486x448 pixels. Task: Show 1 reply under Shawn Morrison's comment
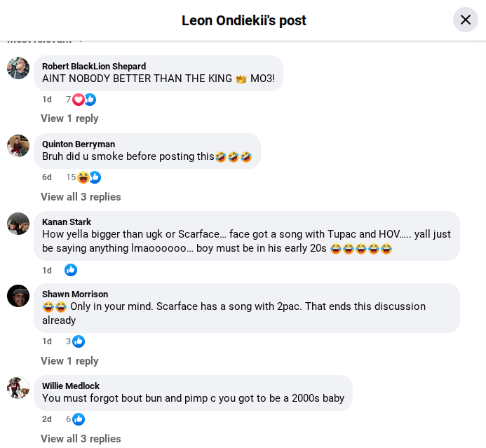(69, 361)
